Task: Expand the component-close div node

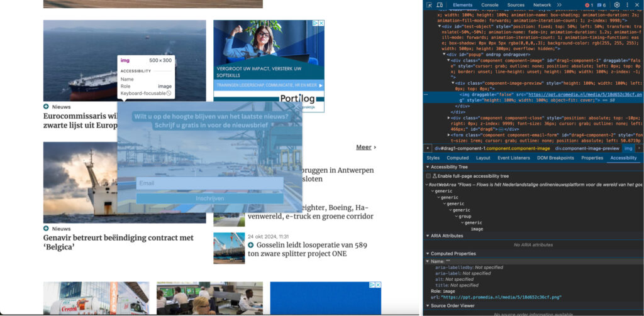Action: click(x=449, y=117)
